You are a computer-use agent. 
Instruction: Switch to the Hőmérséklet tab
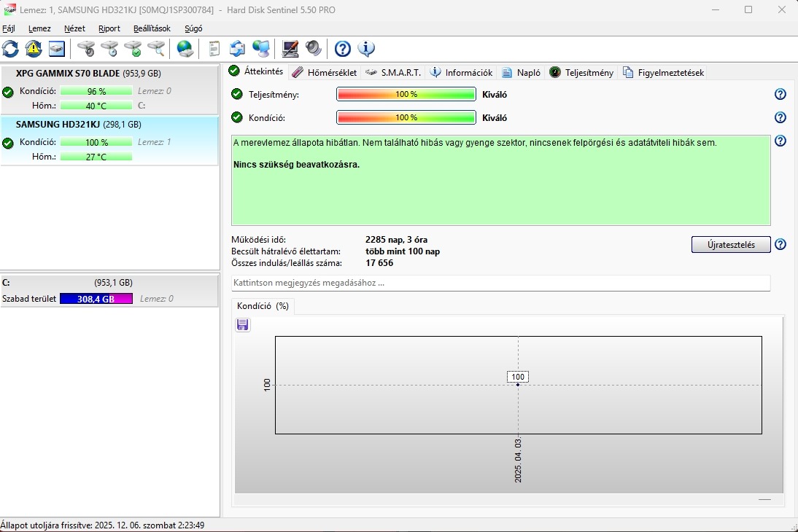pos(325,72)
